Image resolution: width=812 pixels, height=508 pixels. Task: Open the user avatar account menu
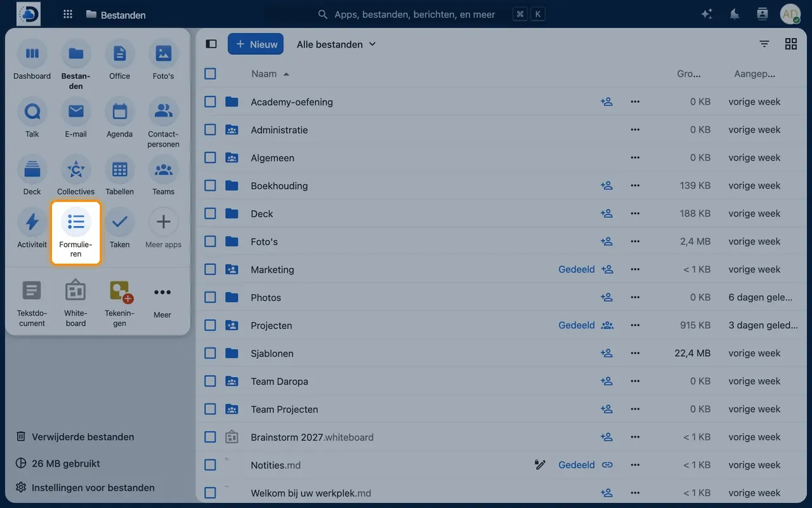click(x=790, y=14)
